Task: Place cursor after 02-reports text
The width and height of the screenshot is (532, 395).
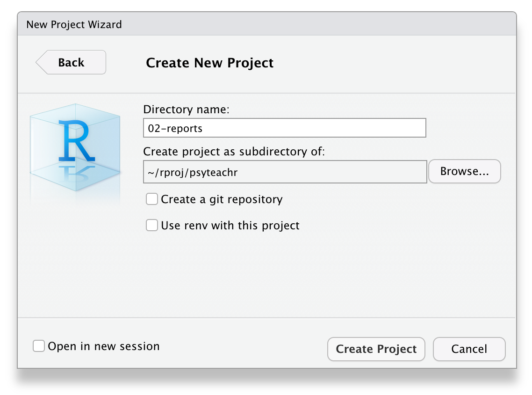Action: pos(203,128)
